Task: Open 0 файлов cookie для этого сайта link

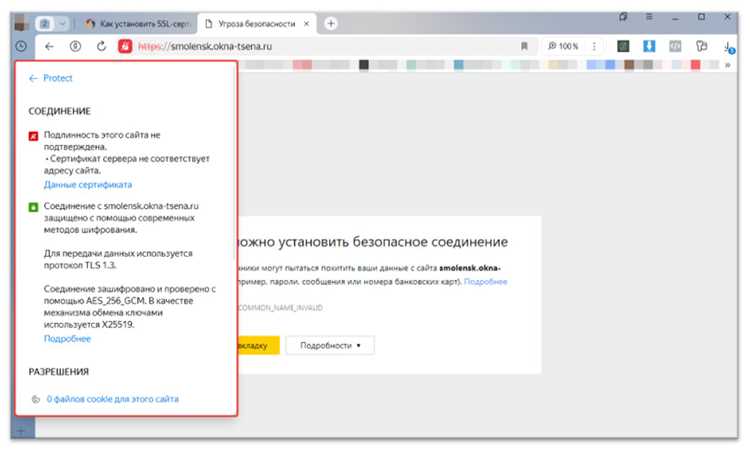Action: pos(112,399)
